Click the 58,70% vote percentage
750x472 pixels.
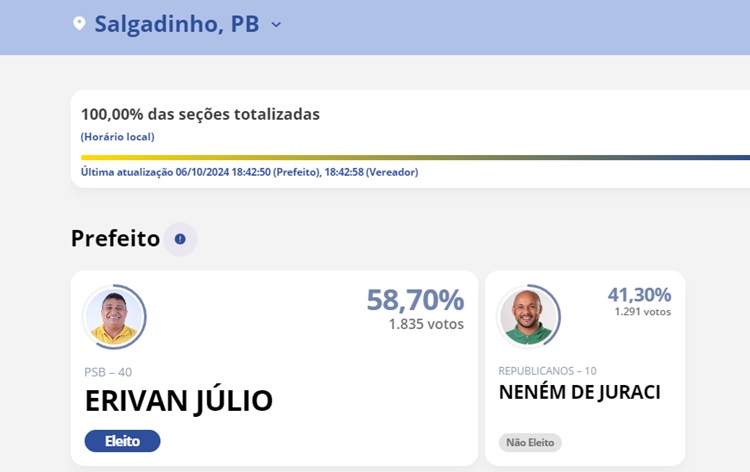point(415,300)
